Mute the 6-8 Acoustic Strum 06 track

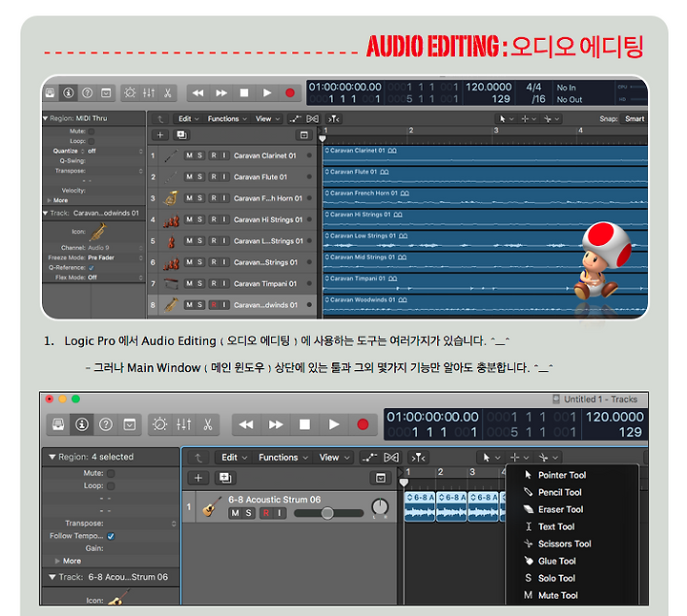point(236,513)
